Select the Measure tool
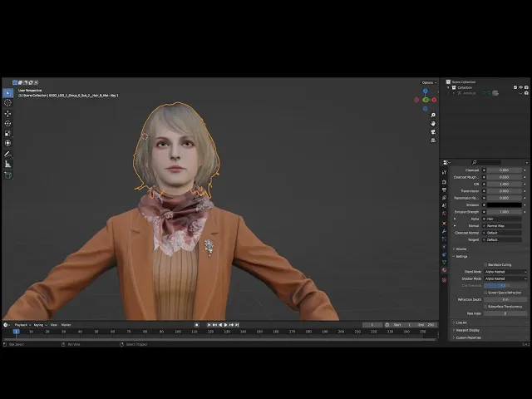The height and width of the screenshot is (399, 532). (7, 165)
